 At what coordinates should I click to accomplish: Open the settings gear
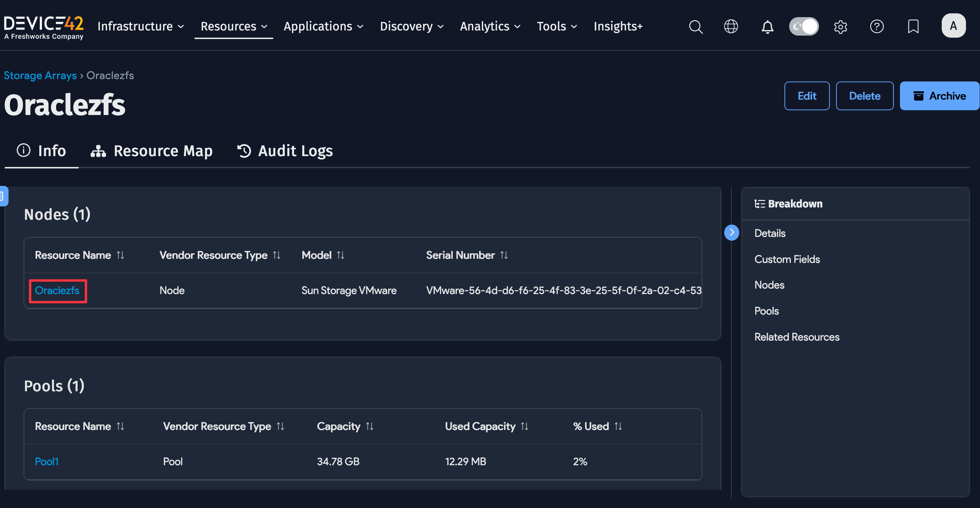[841, 27]
